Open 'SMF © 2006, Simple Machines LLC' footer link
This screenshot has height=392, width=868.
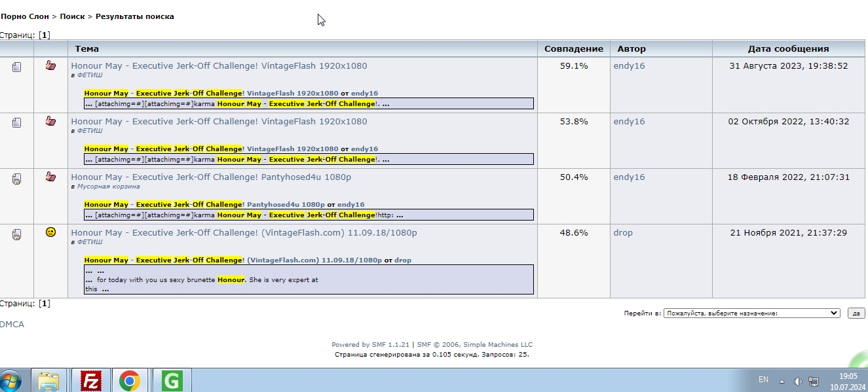(x=475, y=345)
